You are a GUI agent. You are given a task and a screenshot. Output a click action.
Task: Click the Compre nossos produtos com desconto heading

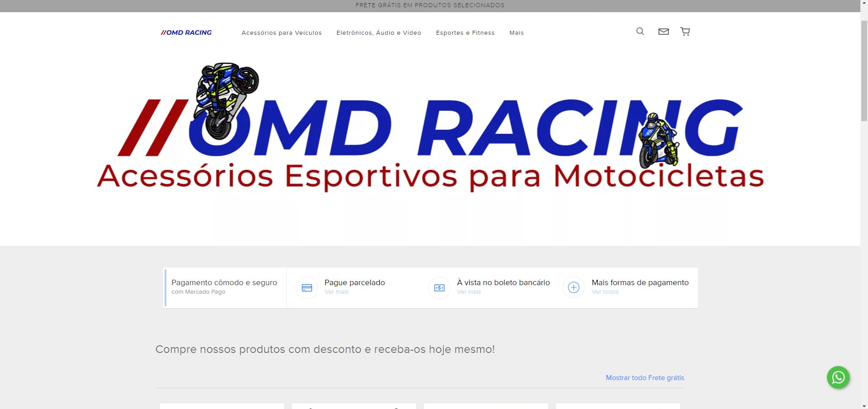coord(325,349)
